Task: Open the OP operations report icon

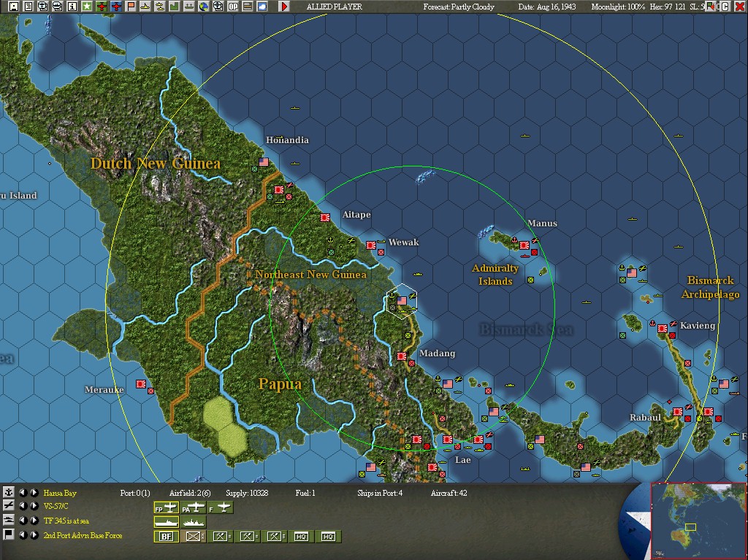Action: (x=233, y=6)
